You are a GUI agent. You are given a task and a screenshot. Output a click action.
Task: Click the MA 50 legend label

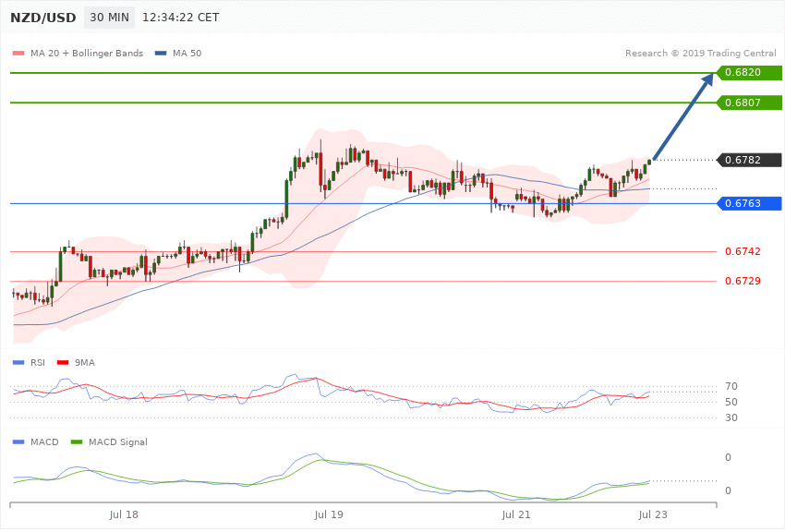[x=187, y=53]
